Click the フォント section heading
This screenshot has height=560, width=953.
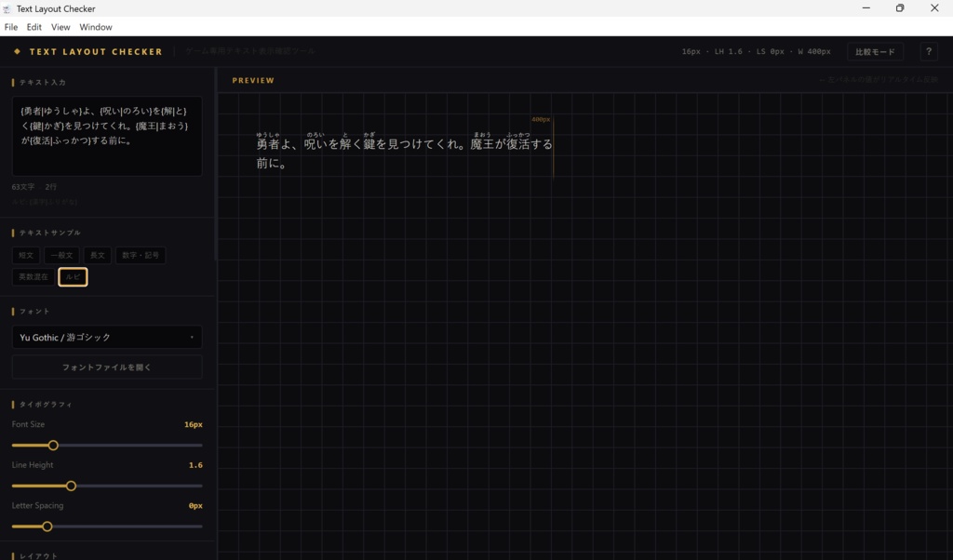[34, 312]
